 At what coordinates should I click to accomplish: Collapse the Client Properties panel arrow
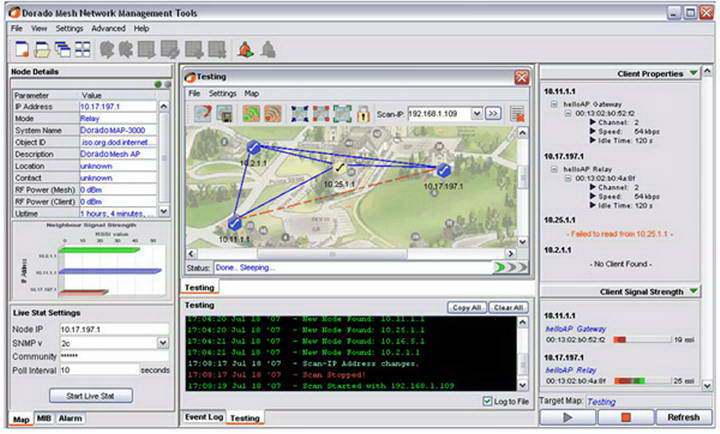point(693,73)
